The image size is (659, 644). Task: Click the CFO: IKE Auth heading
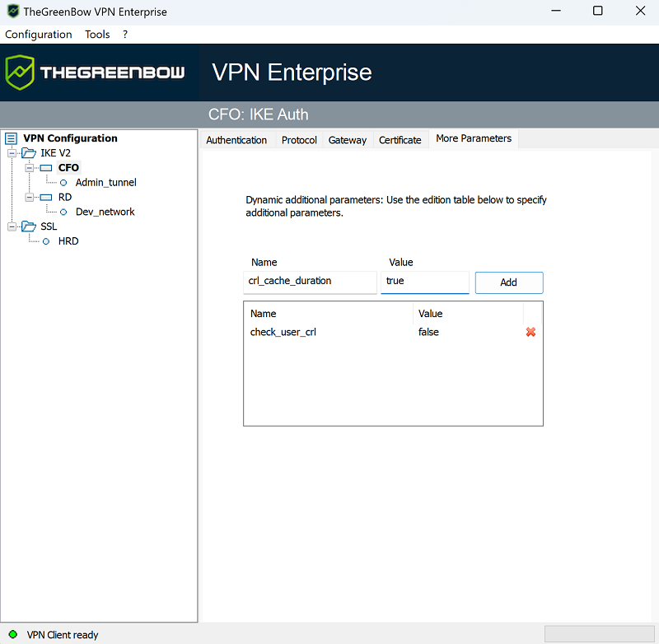(x=259, y=114)
